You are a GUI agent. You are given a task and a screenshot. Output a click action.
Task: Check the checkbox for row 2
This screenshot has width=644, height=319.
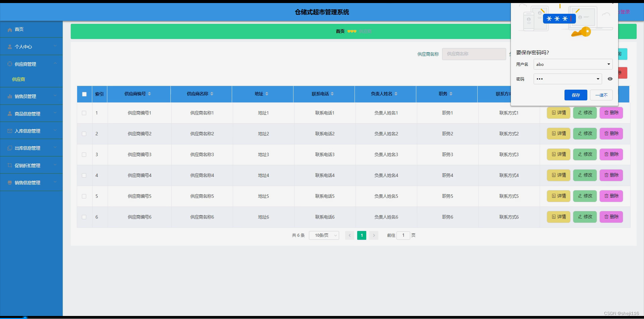tap(84, 134)
